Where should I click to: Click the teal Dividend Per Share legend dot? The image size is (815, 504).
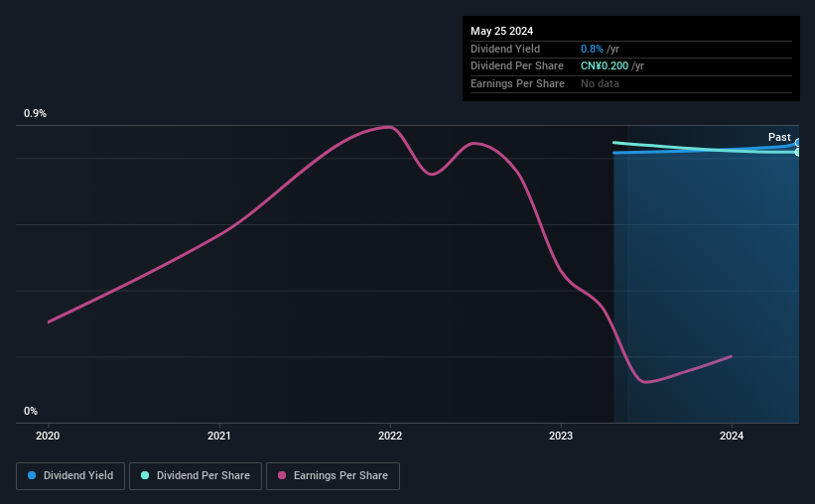tap(145, 476)
